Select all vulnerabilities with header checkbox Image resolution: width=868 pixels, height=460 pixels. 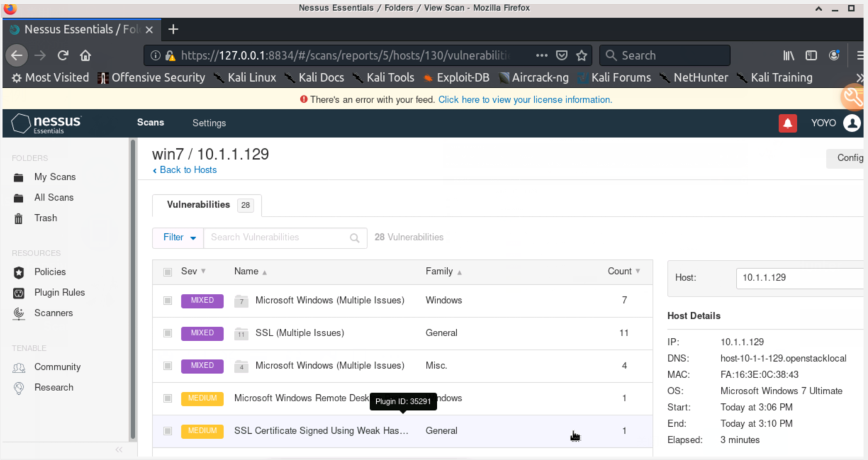(167, 272)
